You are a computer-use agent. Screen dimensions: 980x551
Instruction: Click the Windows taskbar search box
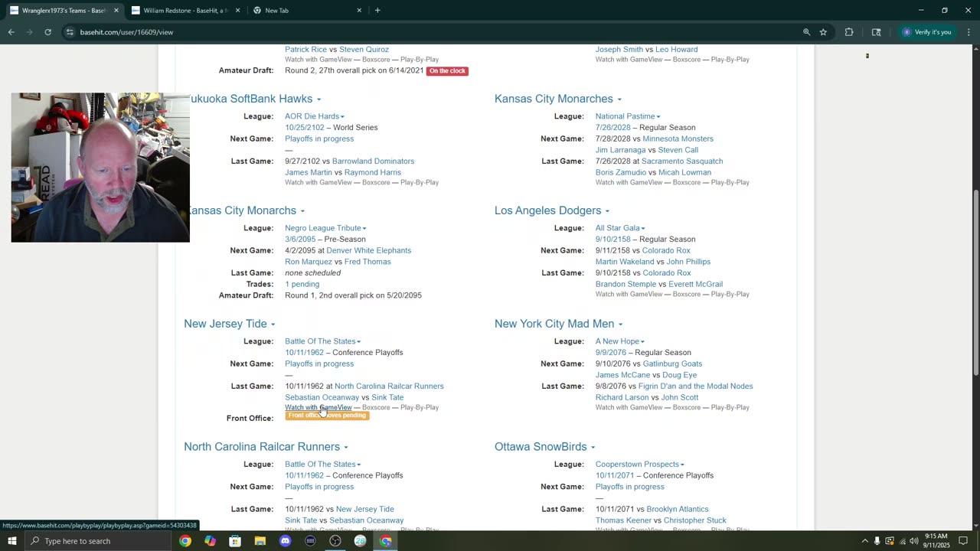coord(99,541)
